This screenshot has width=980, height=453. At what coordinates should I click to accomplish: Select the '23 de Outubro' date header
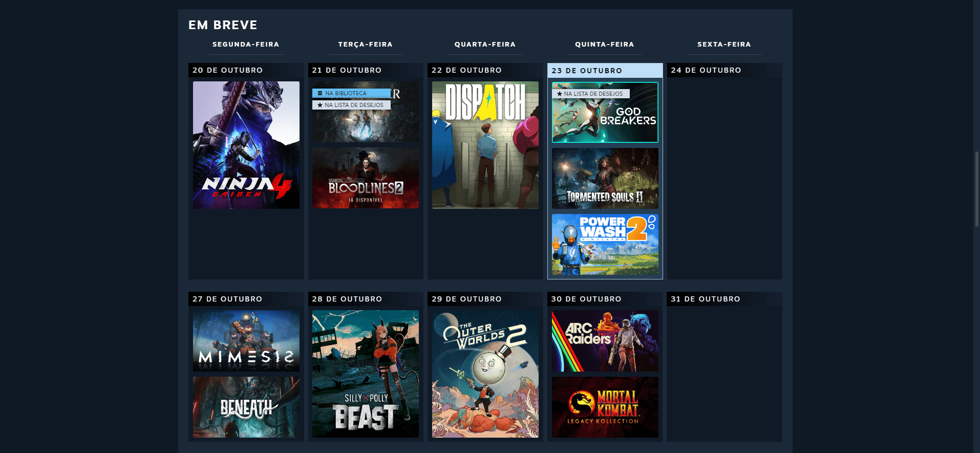(587, 71)
